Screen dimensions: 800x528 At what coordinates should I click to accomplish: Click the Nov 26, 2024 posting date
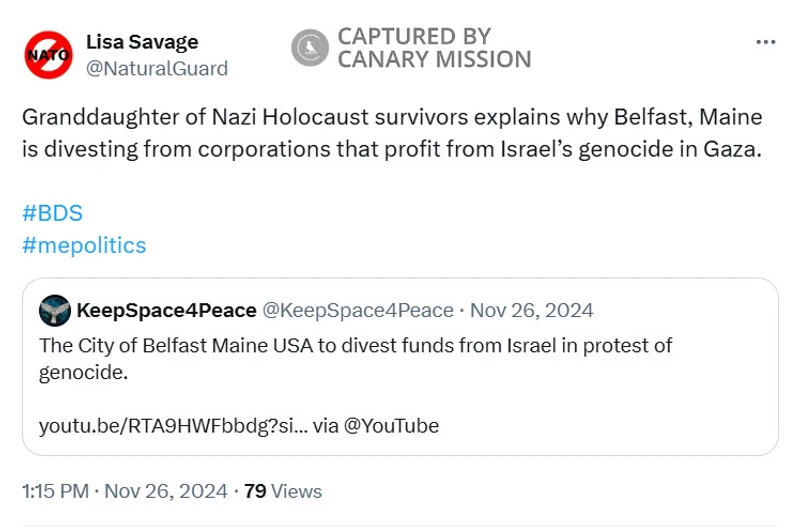point(166,491)
